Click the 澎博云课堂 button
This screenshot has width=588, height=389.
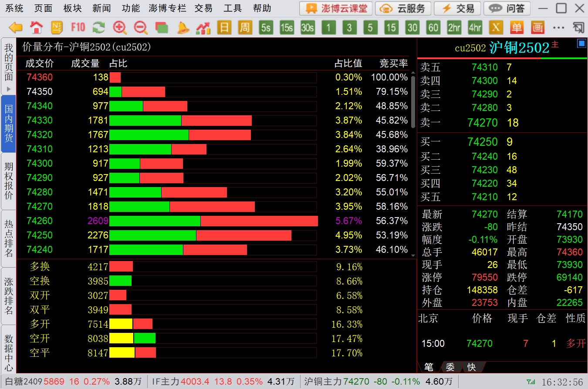tap(336, 8)
